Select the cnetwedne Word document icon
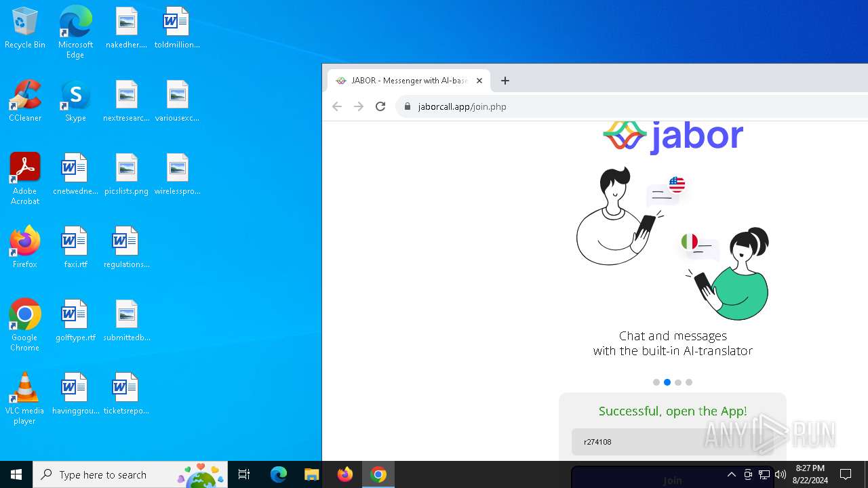The width and height of the screenshot is (868, 488). (75, 174)
